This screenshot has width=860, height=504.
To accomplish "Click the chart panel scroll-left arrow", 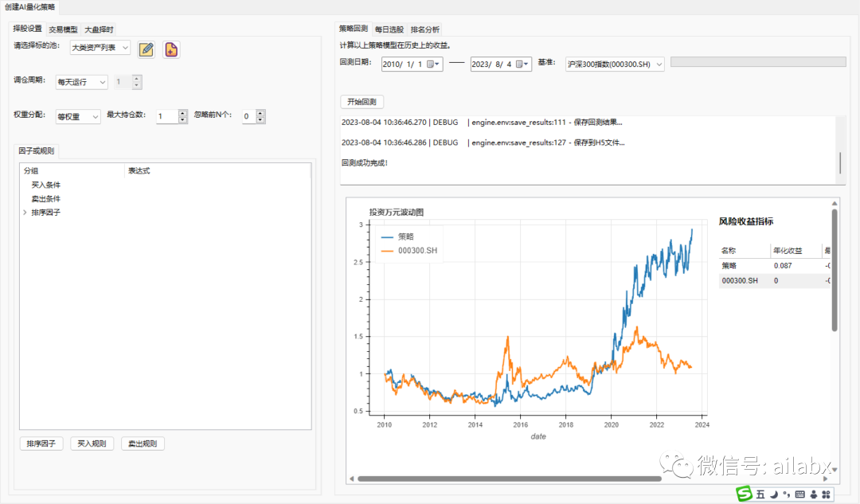I will pos(352,479).
